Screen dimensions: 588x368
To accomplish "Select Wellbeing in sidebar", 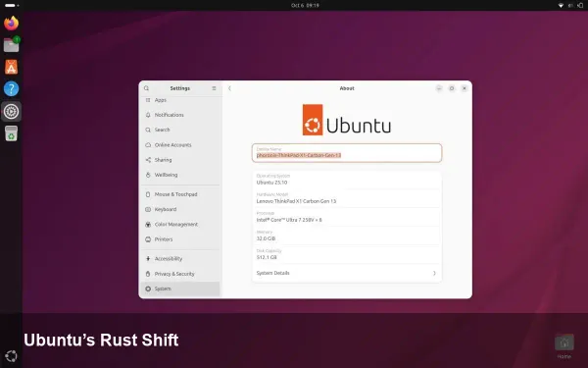I will 180,175.
